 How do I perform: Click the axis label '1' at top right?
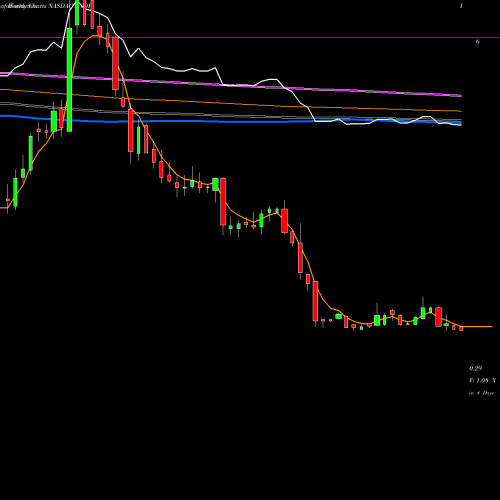[x=461, y=6]
